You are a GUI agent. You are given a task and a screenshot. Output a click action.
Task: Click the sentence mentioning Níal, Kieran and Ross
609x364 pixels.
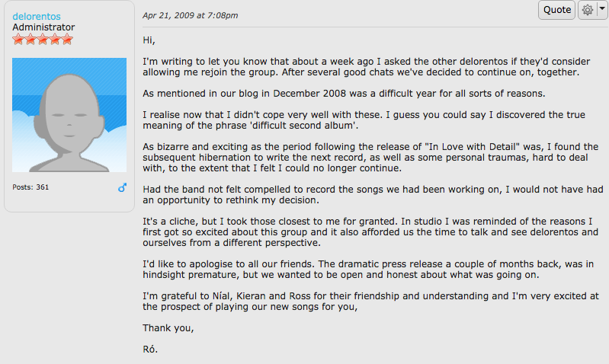(371, 301)
